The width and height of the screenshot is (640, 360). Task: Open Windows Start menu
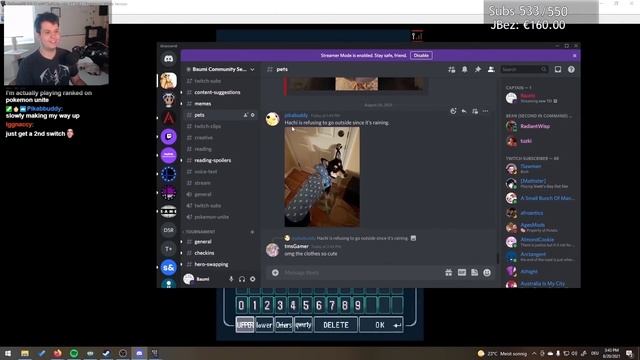[x=8, y=353]
